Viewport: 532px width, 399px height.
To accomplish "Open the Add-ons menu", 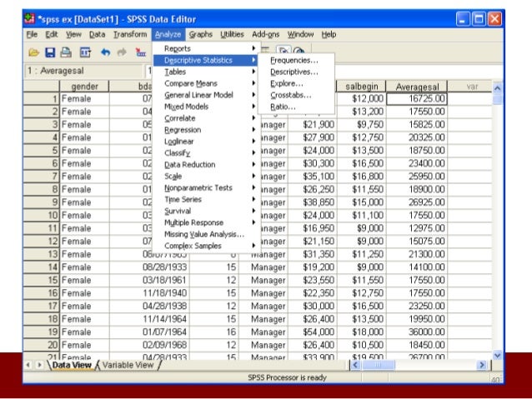I will tap(266, 34).
